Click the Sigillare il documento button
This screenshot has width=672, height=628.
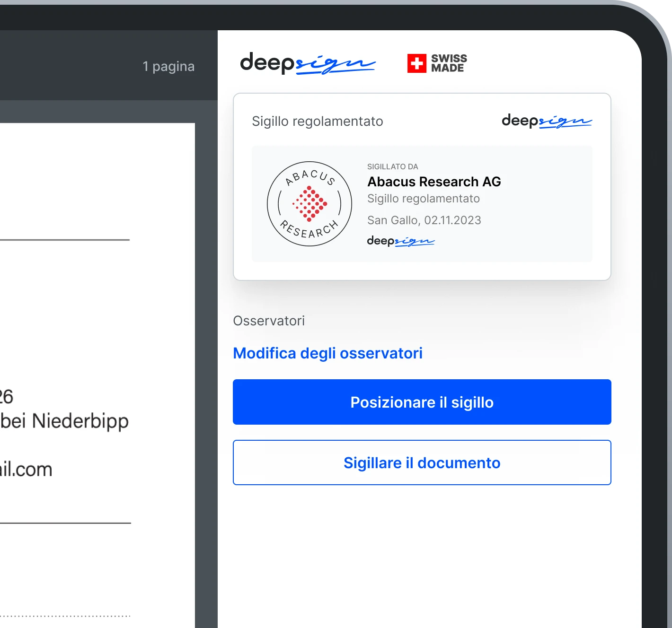point(422,462)
